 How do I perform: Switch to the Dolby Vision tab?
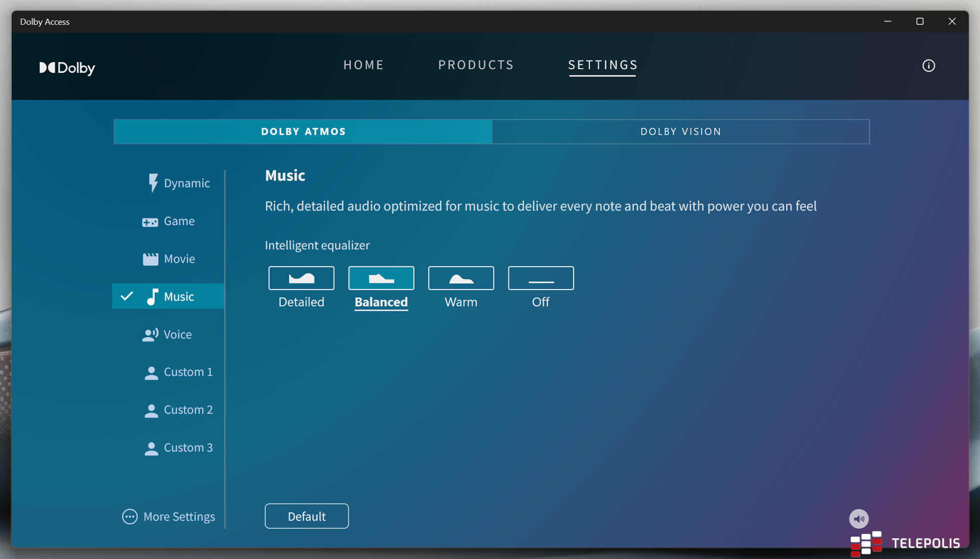click(680, 132)
